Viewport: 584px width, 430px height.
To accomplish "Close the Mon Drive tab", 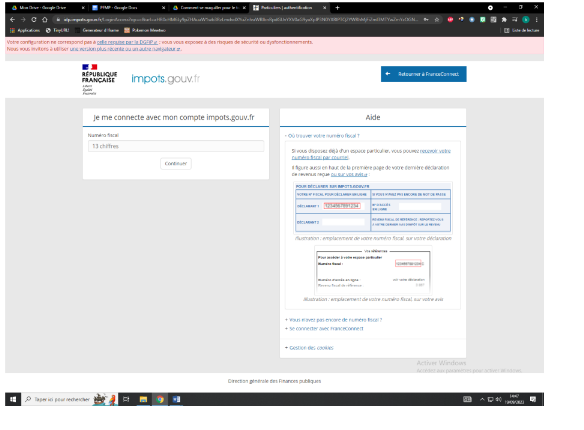I will (83, 8).
